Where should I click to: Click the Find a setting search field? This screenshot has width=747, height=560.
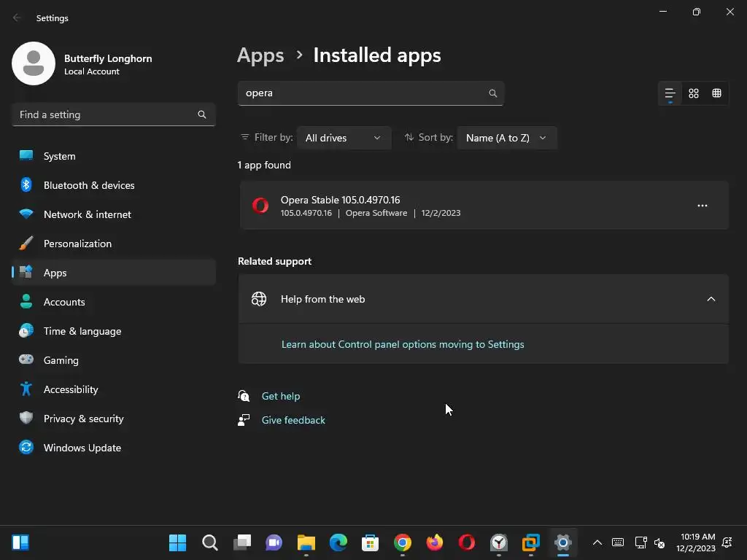click(x=106, y=114)
